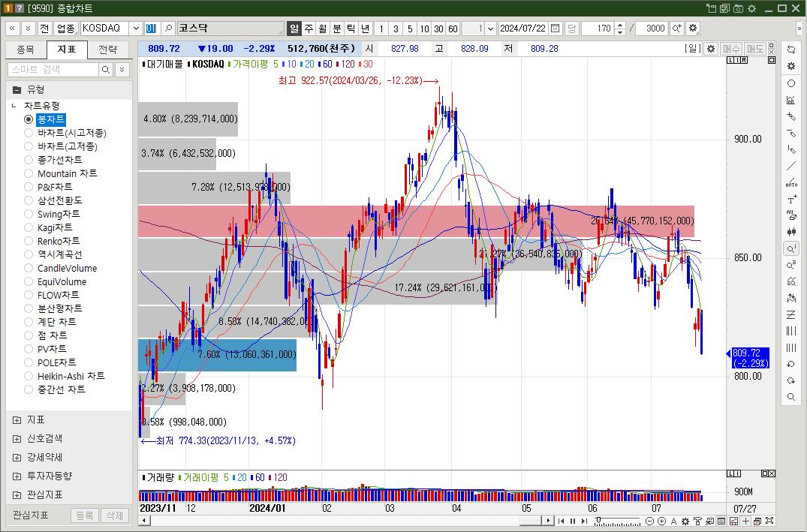Switch to the 전략 tab

107,50
